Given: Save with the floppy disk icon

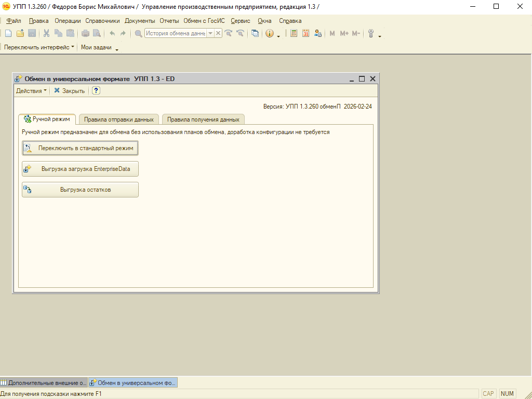Looking at the screenshot, I should pyautogui.click(x=32, y=33).
